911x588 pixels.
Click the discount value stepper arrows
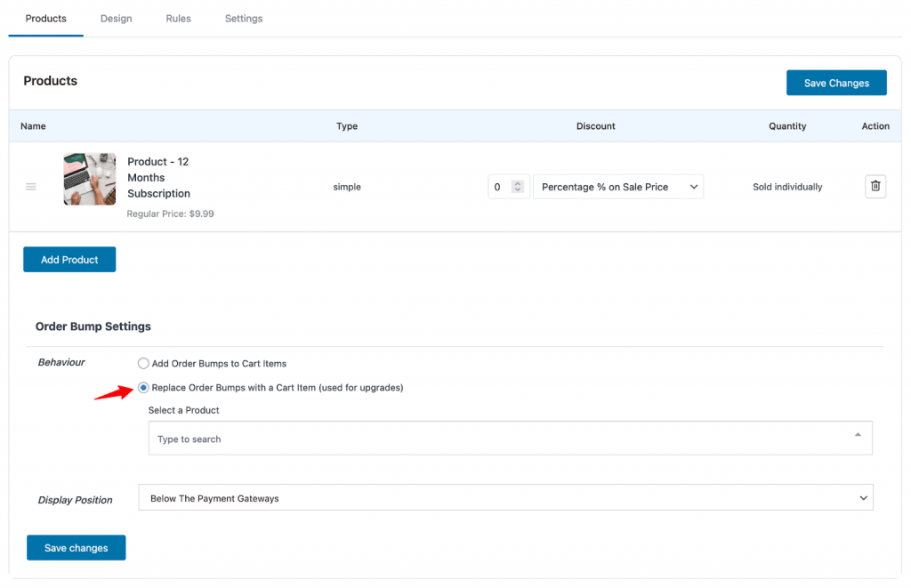(x=518, y=187)
